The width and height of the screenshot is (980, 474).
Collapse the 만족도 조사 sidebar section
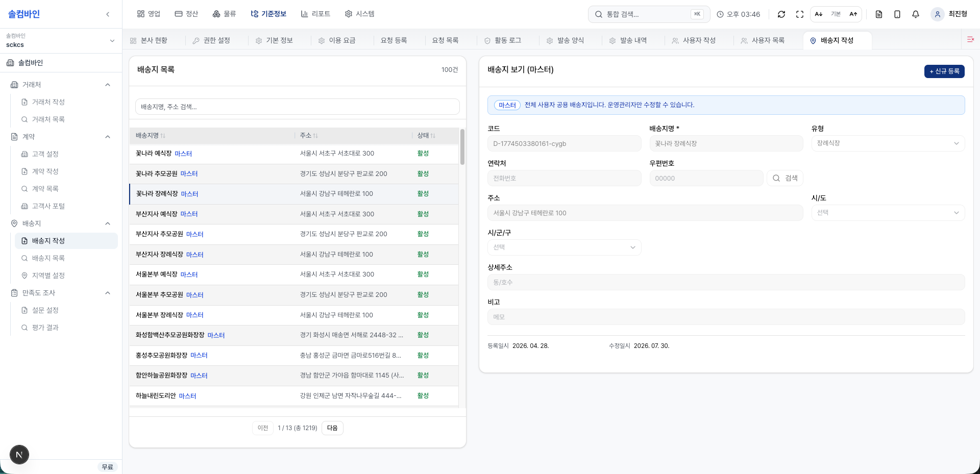tap(61, 293)
